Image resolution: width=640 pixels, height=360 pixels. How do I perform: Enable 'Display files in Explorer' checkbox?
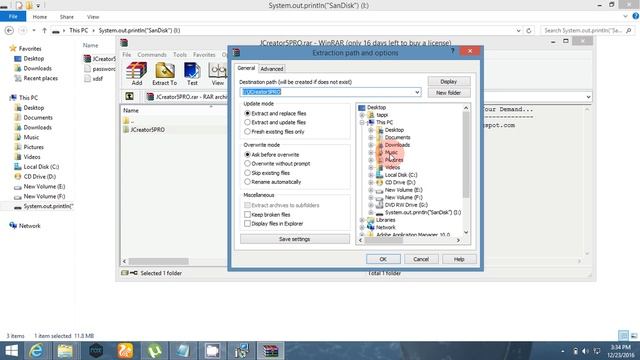click(247, 223)
